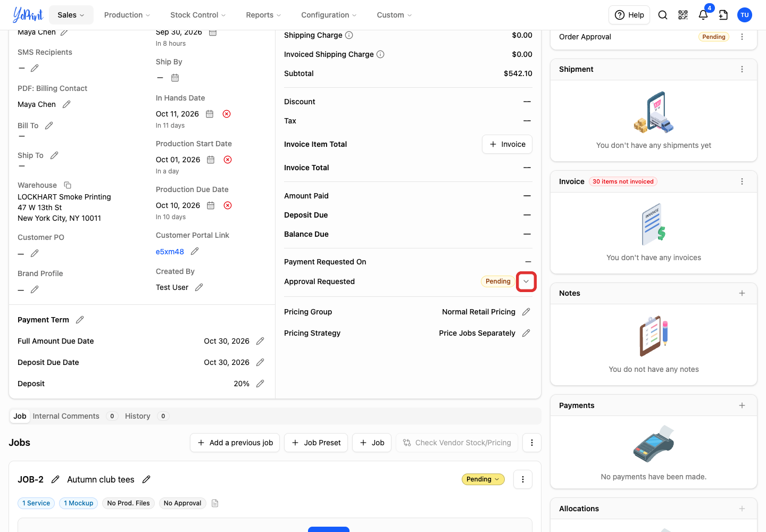Open calendar for Ship By date
This screenshot has height=532, width=766.
click(x=175, y=78)
